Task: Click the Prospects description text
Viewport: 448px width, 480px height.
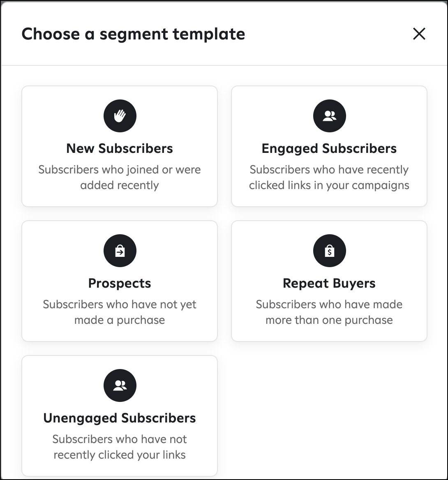Action: click(120, 312)
